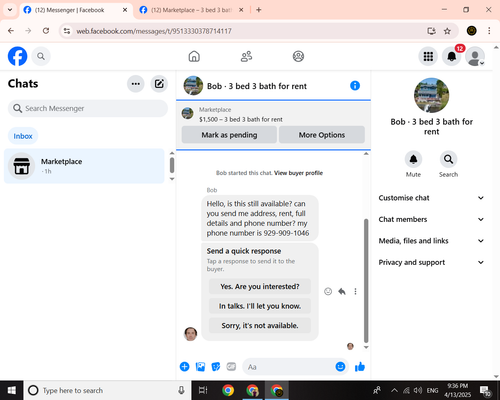Send quick response Yes. Are you interested?
The width and height of the screenshot is (500, 400).
260,286
